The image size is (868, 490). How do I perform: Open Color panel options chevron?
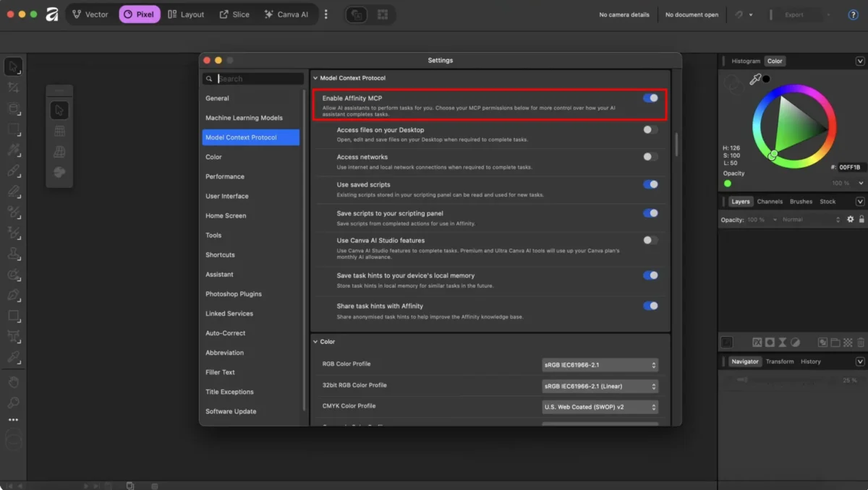(x=860, y=61)
